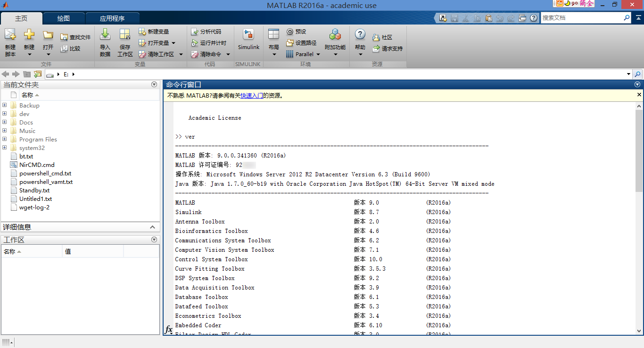Expand the 清除命令 dropdown arrow

click(x=228, y=54)
